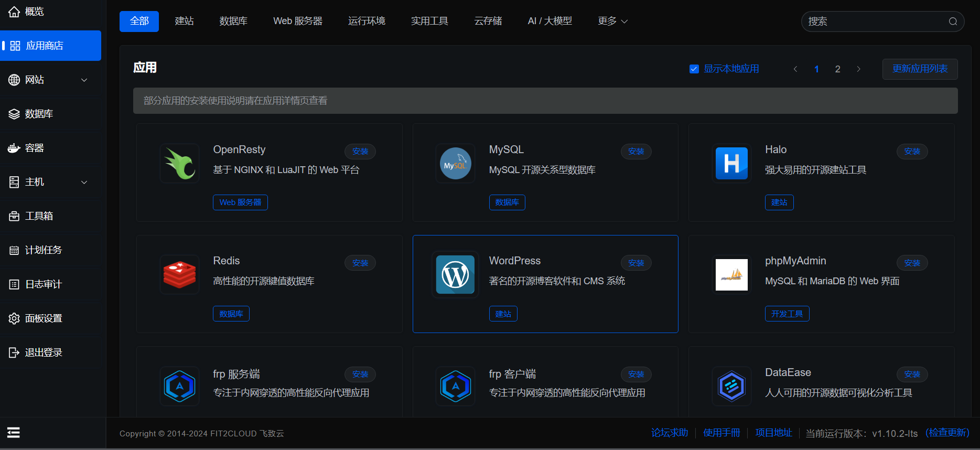Click the 退出登录 logout icon
Image resolution: width=980 pixels, height=450 pixels.
coord(14,352)
